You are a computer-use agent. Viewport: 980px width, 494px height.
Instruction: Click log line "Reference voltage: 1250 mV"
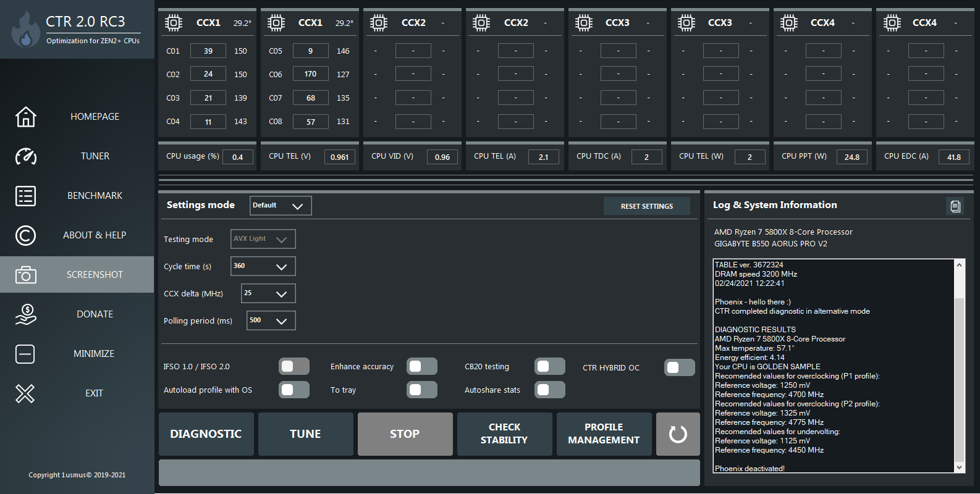click(762, 385)
